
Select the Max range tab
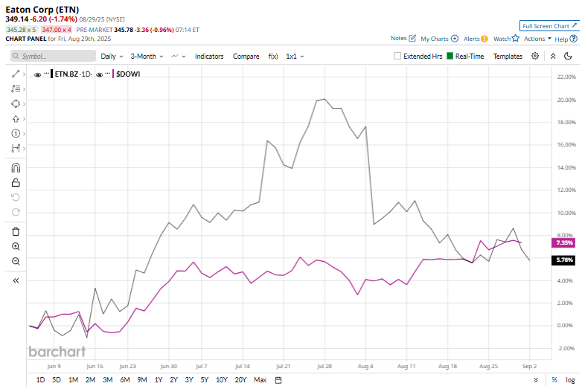[x=260, y=380]
